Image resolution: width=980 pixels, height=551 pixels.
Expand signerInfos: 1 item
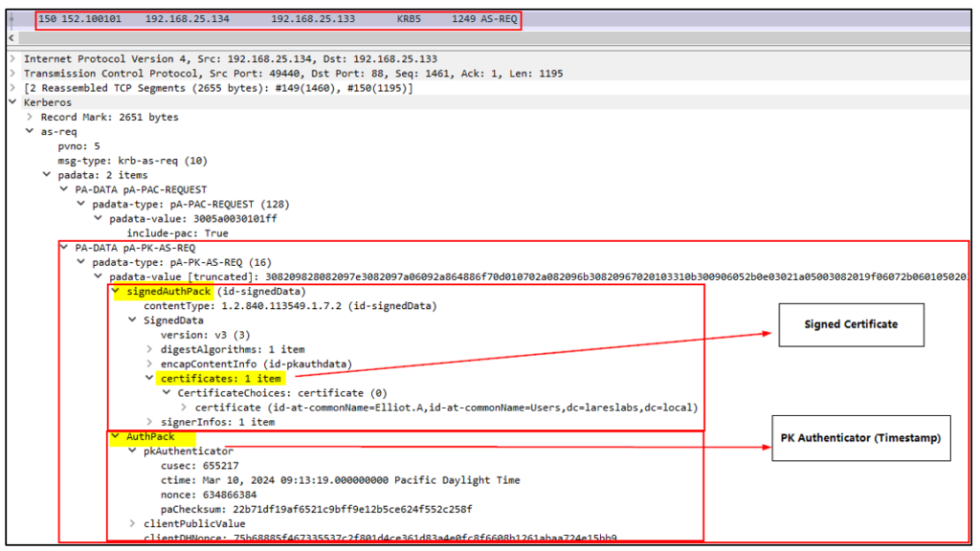pos(149,422)
